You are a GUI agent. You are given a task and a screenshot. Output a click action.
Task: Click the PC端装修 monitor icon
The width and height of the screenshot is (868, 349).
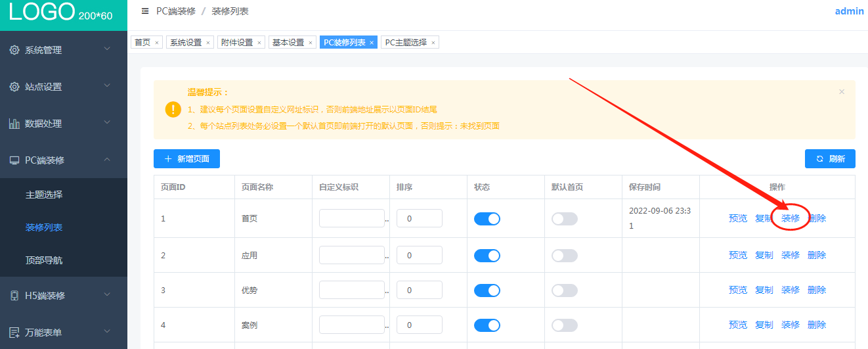[14, 160]
